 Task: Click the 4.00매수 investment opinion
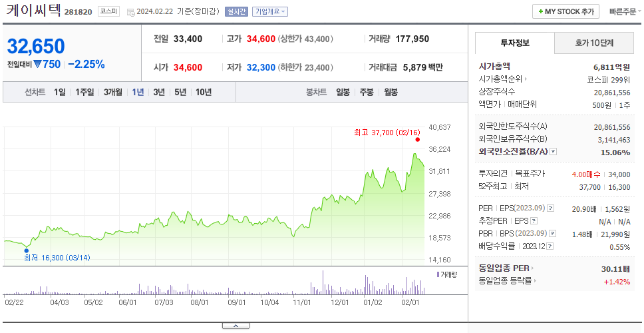[x=587, y=174]
